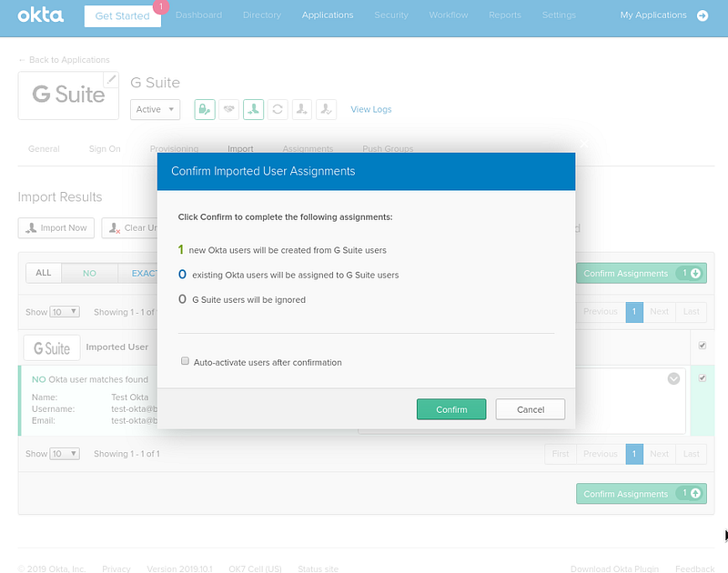Click the handshake provisioning icon
The image size is (728, 573).
pos(229,109)
